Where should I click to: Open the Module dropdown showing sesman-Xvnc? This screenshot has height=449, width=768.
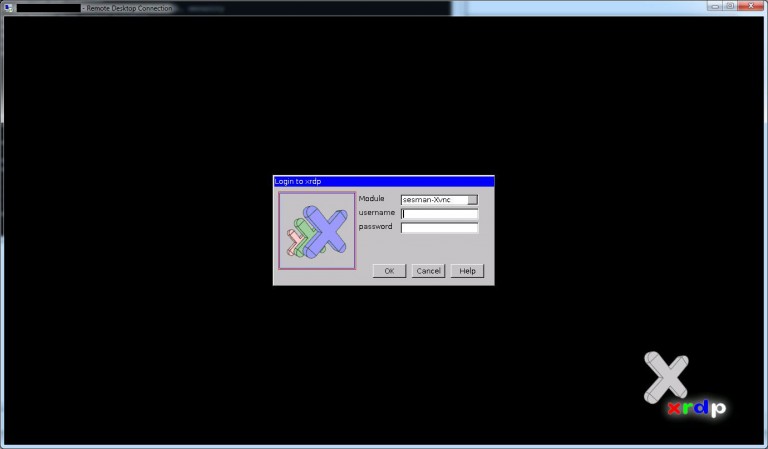click(x=439, y=200)
